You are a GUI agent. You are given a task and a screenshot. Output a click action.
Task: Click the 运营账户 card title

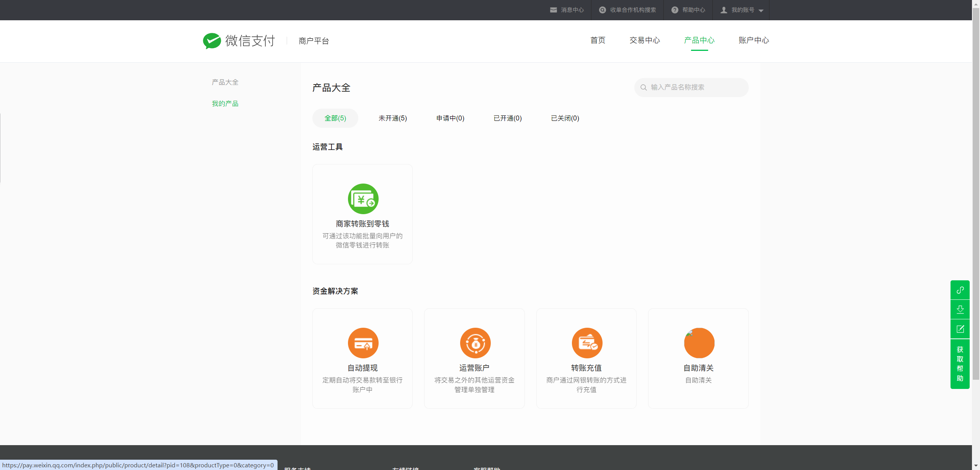474,368
